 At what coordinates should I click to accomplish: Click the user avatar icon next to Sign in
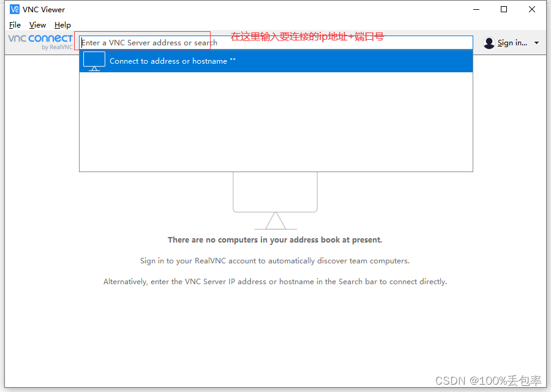489,42
